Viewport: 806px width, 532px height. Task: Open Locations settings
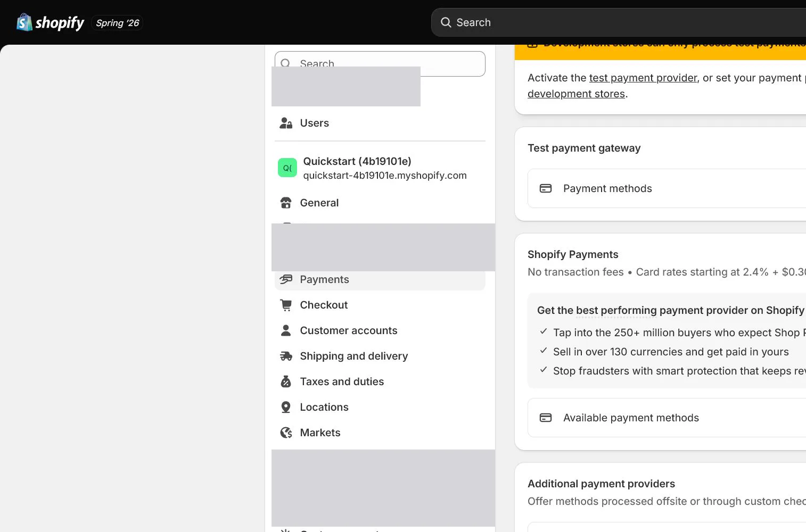380,407
